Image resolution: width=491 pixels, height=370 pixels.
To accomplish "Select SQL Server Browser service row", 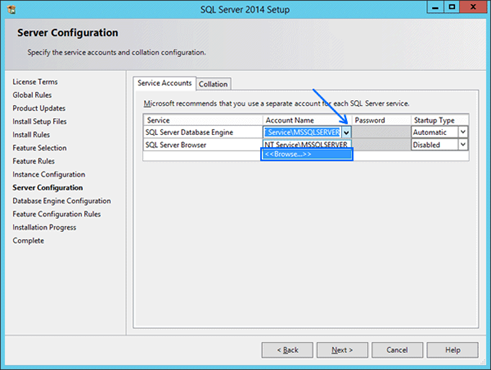I will coord(203,145).
